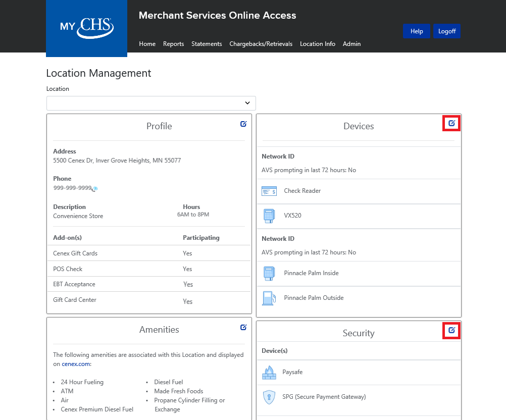Select the VX520 terminal icon
Image resolution: width=506 pixels, height=420 pixels.
269,216
